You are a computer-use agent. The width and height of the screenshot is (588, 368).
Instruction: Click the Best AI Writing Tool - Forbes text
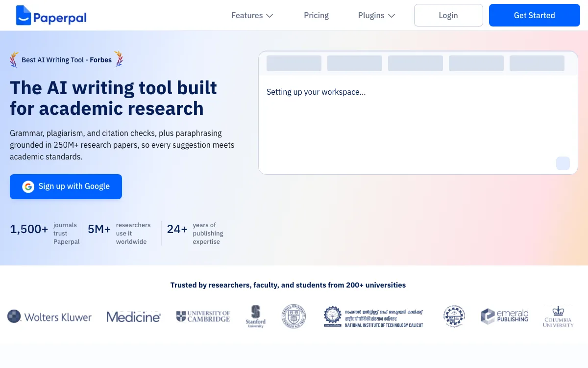click(x=67, y=60)
